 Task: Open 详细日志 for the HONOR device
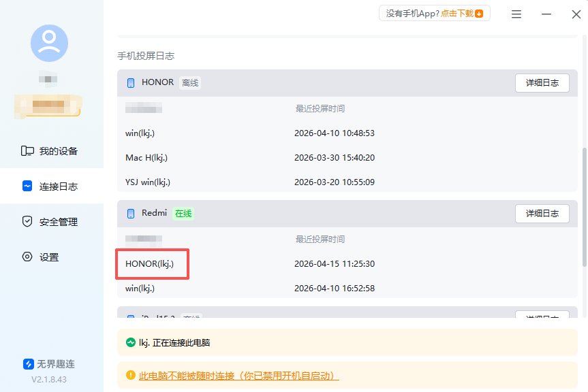(x=542, y=83)
